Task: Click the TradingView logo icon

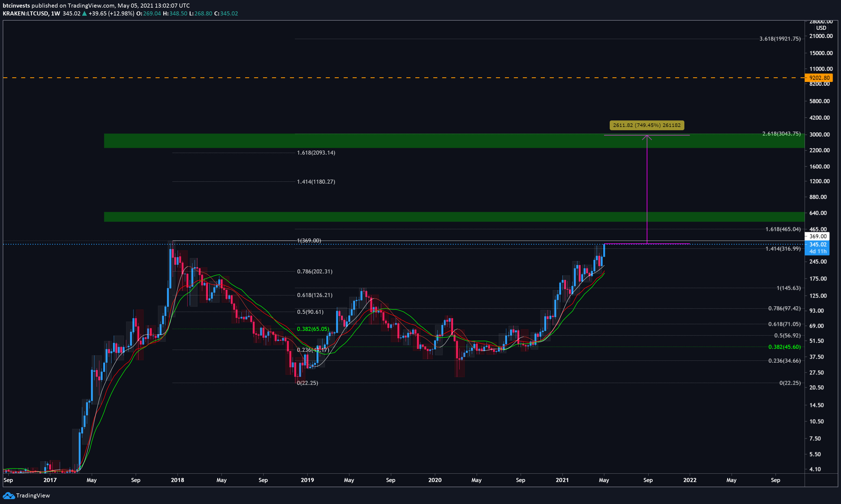Action: point(8,496)
